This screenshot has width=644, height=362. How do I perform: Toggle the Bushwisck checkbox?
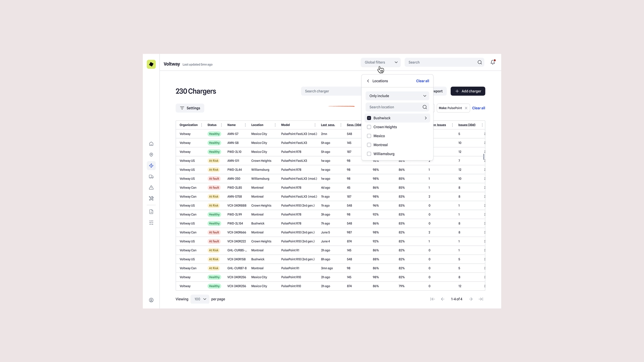369,118
